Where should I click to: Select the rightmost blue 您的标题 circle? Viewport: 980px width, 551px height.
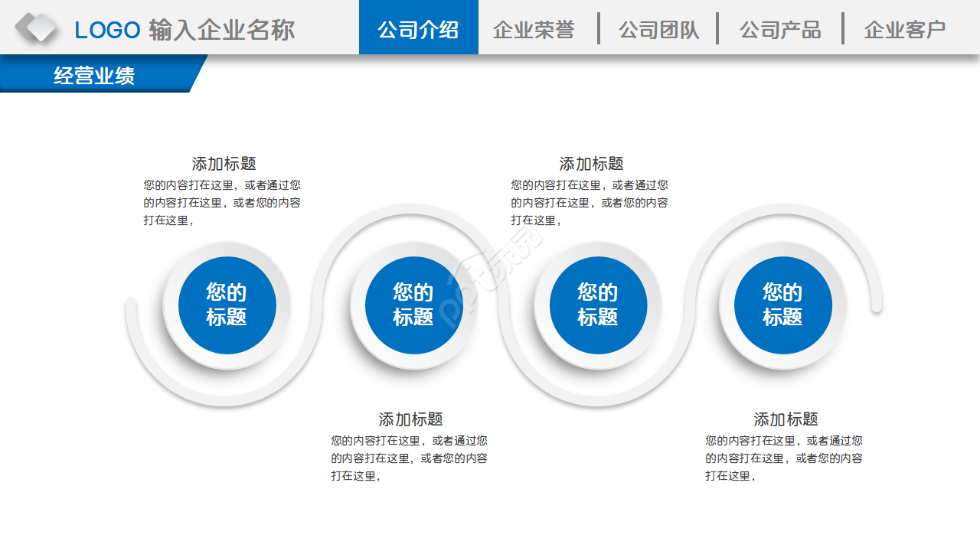[782, 305]
